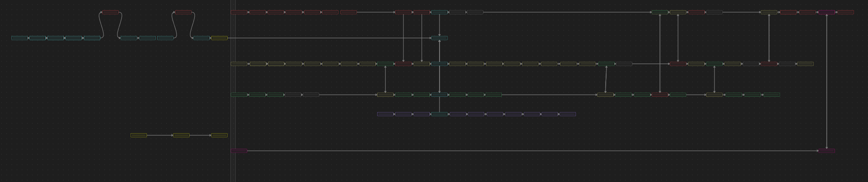Select the teal node within the purple row
868x182 pixels.
tap(440, 114)
